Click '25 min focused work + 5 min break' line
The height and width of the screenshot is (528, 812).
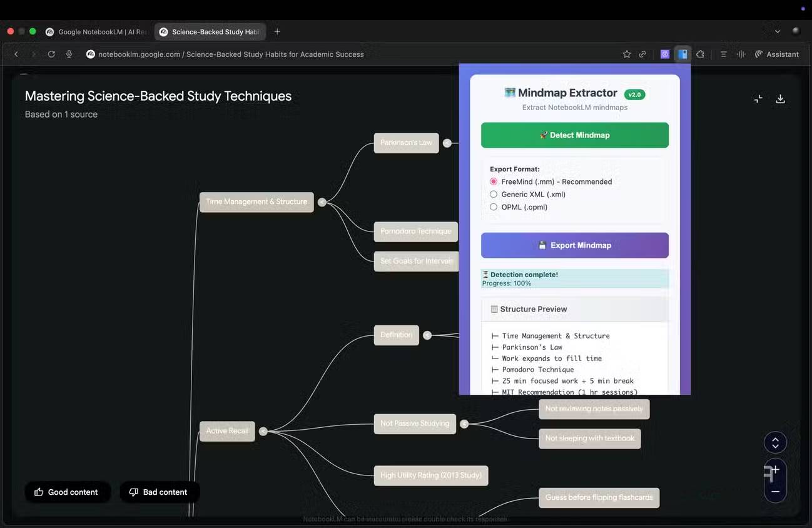(x=568, y=381)
